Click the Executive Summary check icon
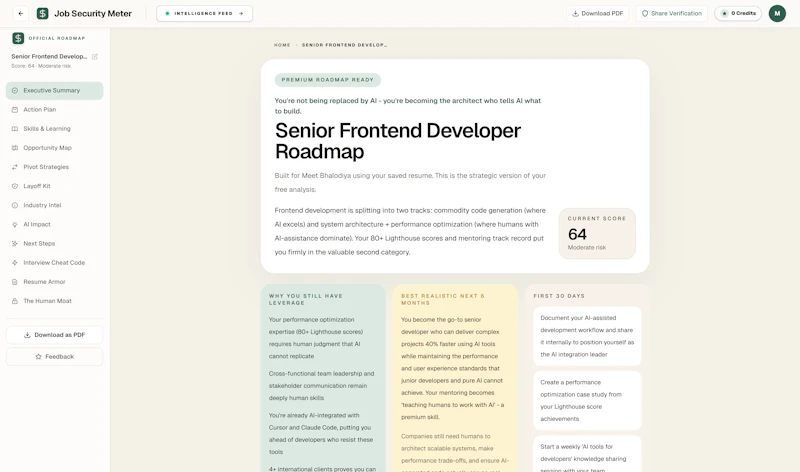800x472 pixels. [x=15, y=90]
